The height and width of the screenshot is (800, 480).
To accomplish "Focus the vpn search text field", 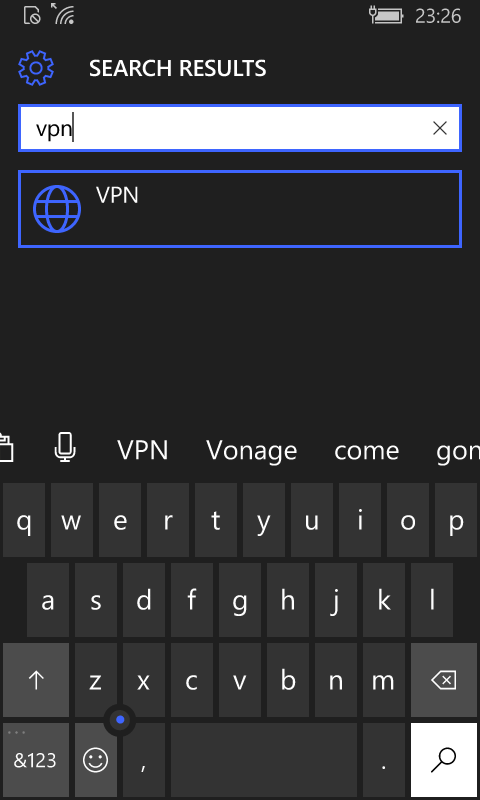I will [240, 128].
